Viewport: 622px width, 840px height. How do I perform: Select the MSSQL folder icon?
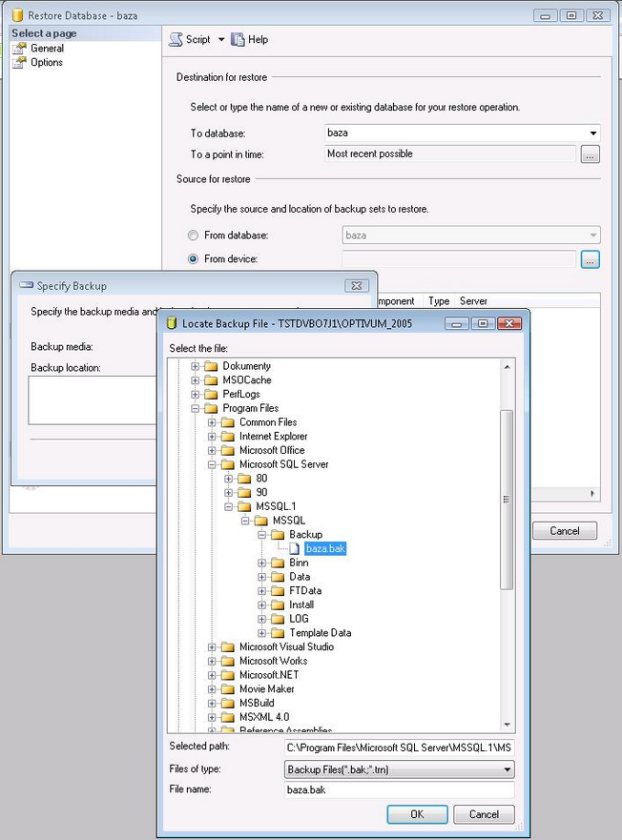[261, 521]
